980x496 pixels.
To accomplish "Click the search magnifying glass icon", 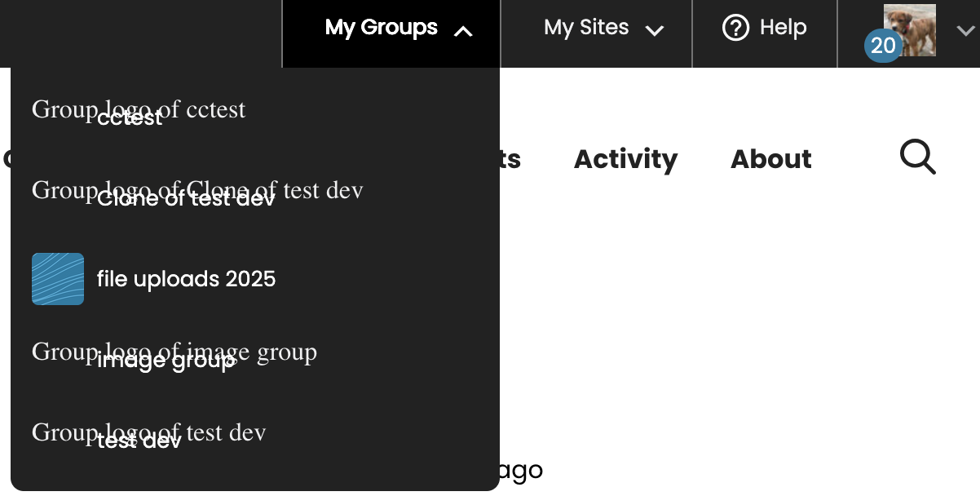I will [x=917, y=157].
